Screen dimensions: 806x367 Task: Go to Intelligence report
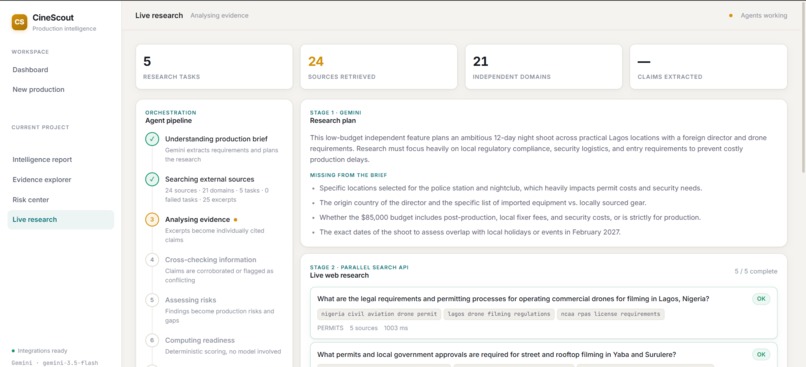pyautogui.click(x=61, y=159)
